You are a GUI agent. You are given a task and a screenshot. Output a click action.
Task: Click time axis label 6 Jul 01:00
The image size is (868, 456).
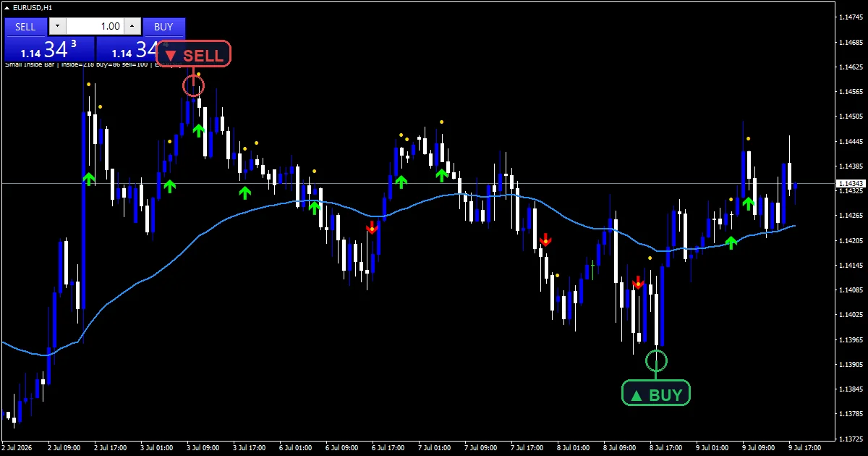[x=297, y=447]
